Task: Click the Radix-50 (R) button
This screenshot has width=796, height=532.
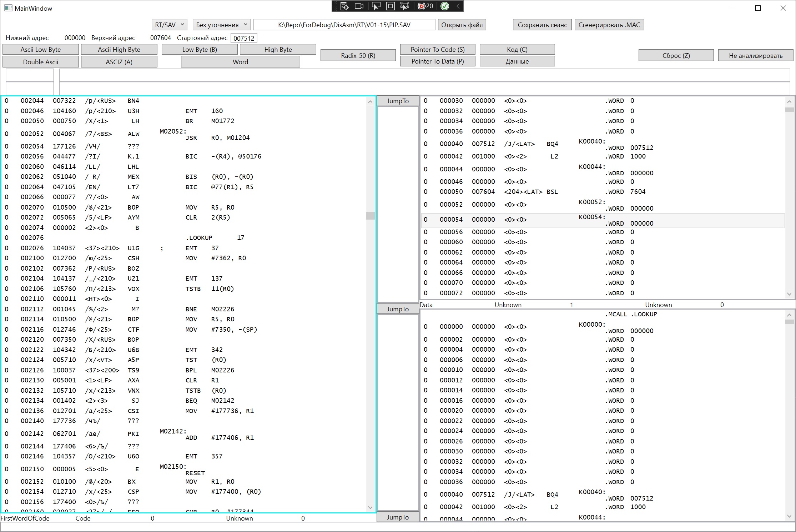Action: (358, 55)
